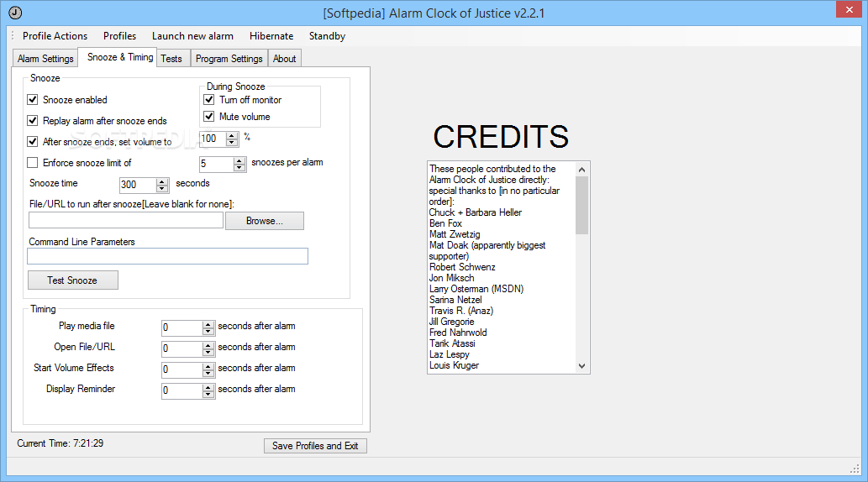Open the Profiles menu
The image size is (868, 482).
click(x=119, y=36)
